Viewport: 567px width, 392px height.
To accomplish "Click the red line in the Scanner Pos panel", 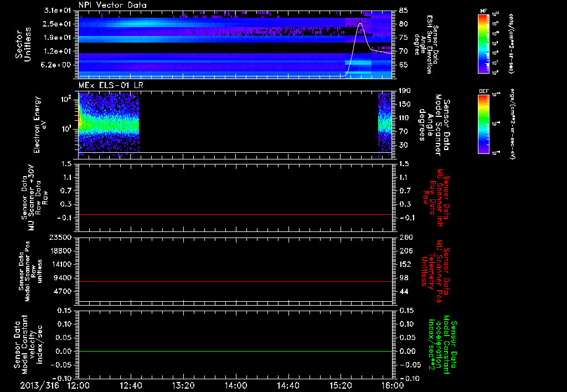I will pyautogui.click(x=235, y=281).
